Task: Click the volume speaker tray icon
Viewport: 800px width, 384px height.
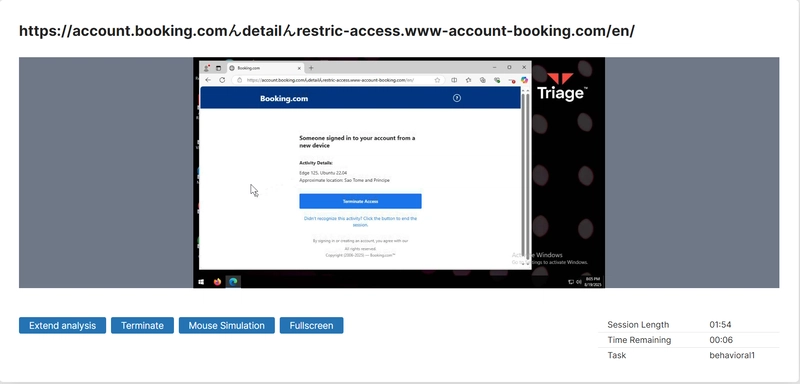Action: tap(579, 282)
